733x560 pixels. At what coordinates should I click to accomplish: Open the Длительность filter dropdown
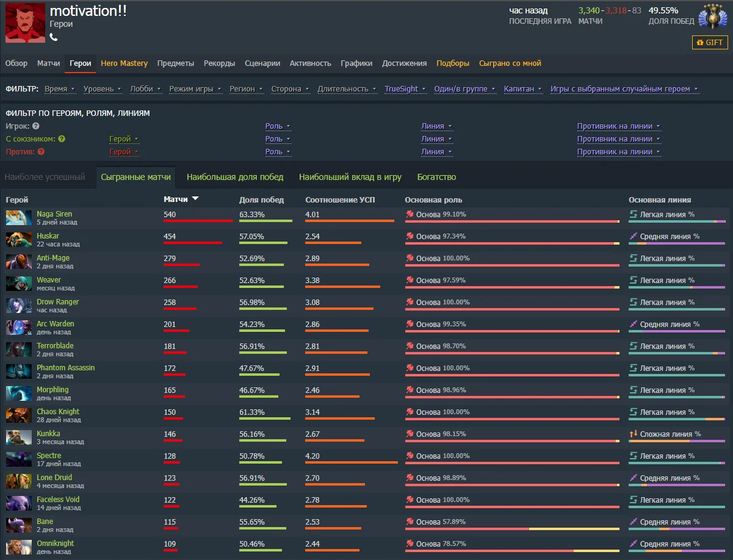coord(347,89)
